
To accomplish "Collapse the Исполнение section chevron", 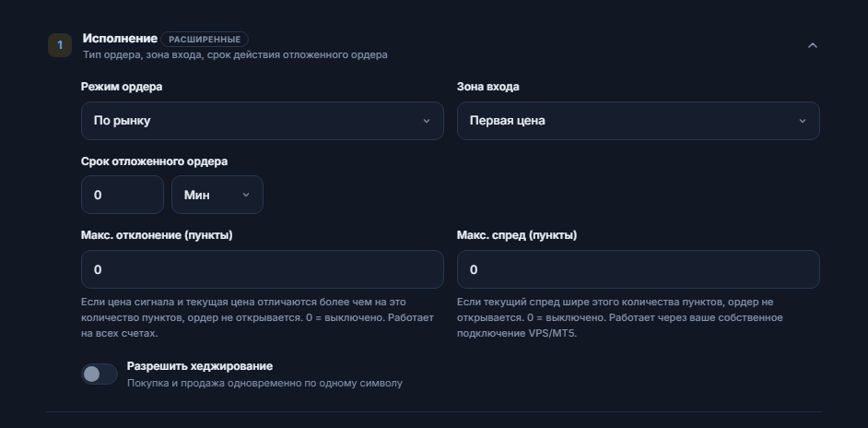I will (x=812, y=45).
